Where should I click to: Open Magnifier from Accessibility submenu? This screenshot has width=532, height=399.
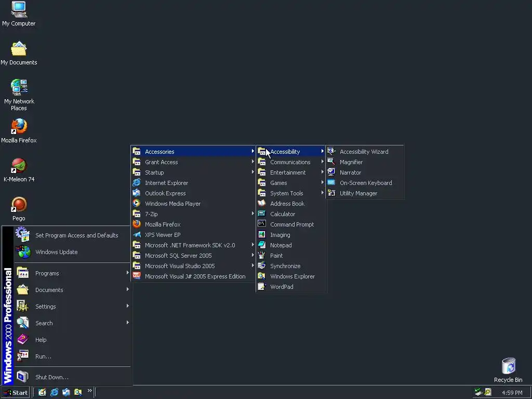[365, 162]
